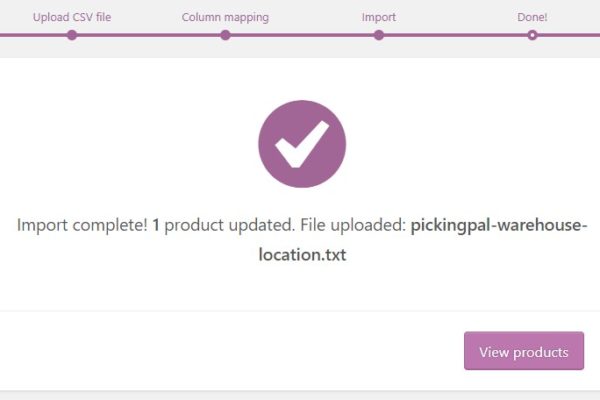600x400 pixels.
Task: Click the "product updated" text
Action: (223, 225)
